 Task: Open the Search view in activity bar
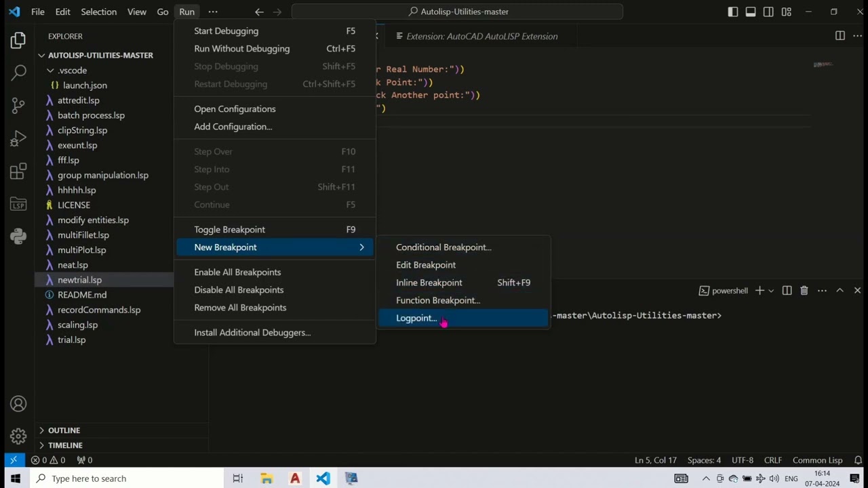pos(18,72)
